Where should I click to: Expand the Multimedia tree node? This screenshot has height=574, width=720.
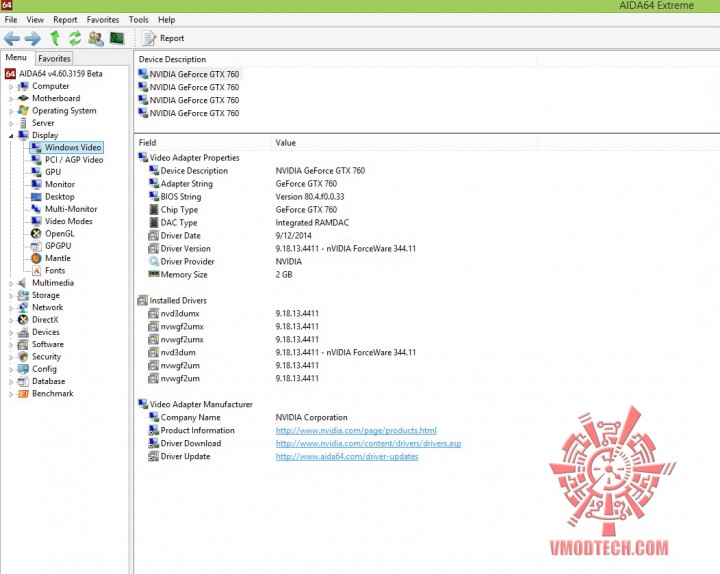point(11,283)
